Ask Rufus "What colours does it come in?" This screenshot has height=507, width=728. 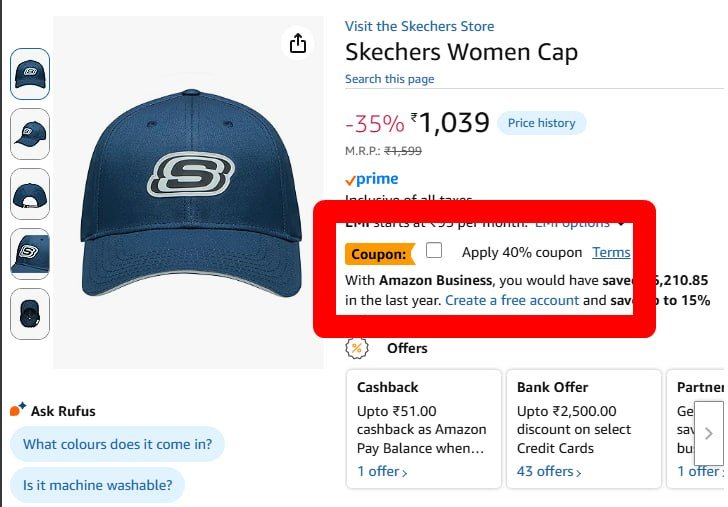pos(117,444)
